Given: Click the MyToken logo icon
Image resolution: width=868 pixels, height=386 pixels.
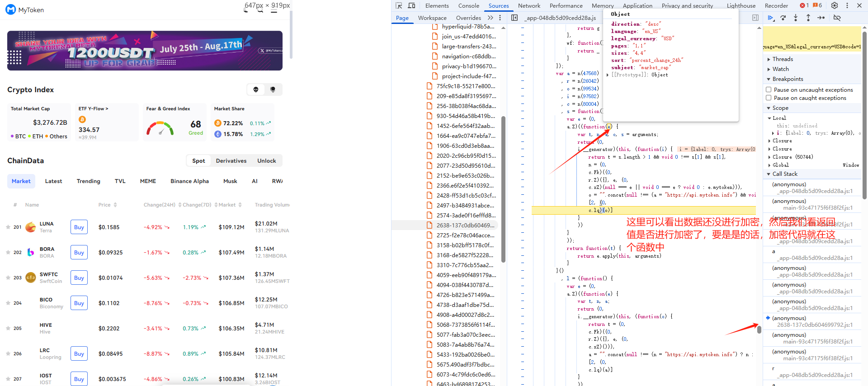Looking at the screenshot, I should [10, 9].
